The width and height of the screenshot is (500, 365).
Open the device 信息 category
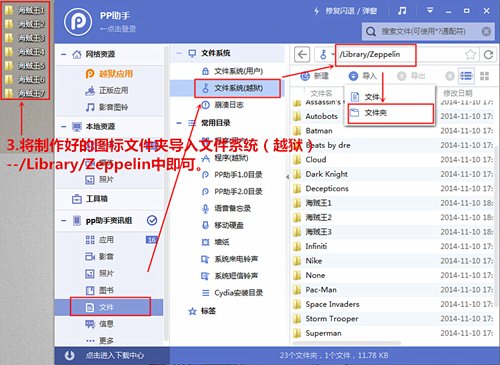[100, 324]
